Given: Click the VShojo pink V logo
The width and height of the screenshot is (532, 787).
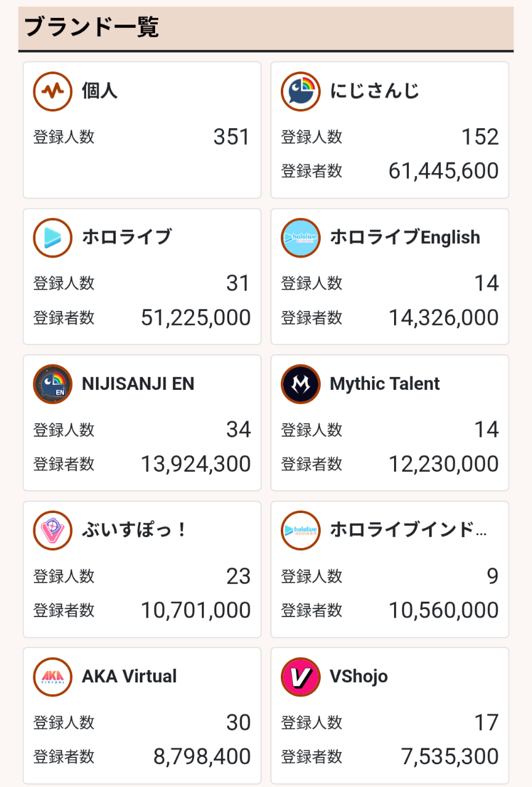Looking at the screenshot, I should click(x=300, y=677).
